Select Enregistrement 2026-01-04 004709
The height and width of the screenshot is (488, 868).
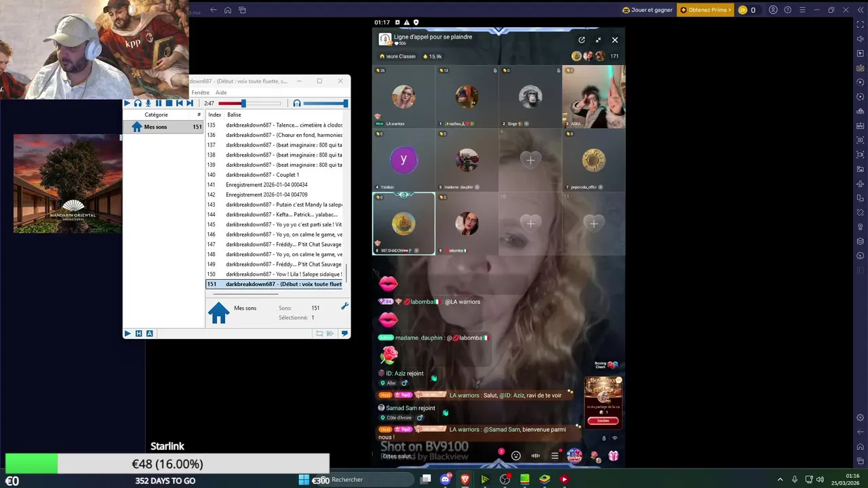tap(275, 195)
